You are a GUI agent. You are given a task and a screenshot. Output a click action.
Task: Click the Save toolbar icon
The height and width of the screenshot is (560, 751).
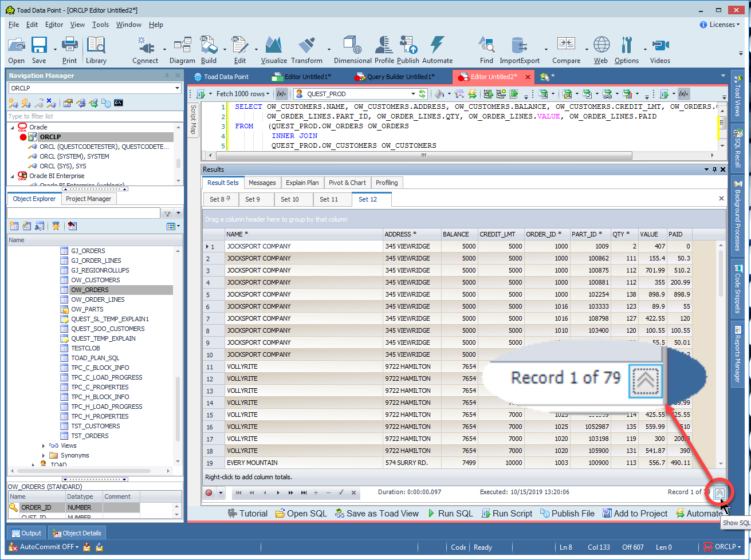click(x=39, y=50)
